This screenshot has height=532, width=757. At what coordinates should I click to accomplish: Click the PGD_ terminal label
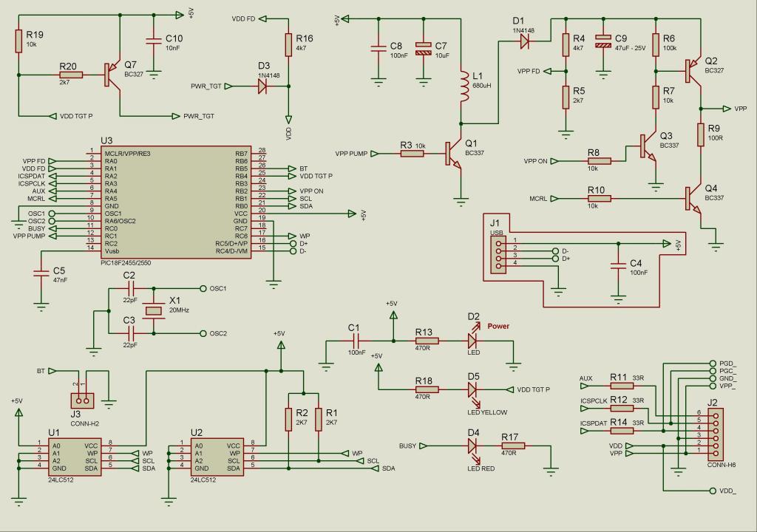(728, 364)
